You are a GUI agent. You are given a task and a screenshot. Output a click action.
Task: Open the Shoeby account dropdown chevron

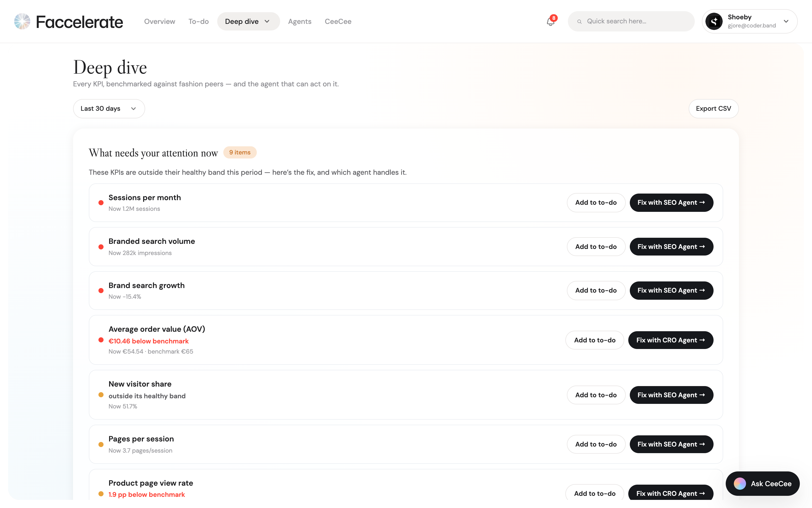[786, 22]
